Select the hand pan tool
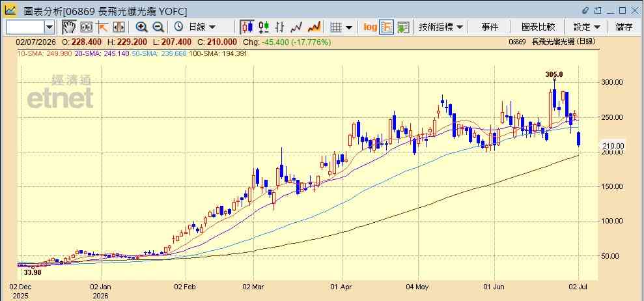Screen dimensions: 644x301 tap(68, 27)
